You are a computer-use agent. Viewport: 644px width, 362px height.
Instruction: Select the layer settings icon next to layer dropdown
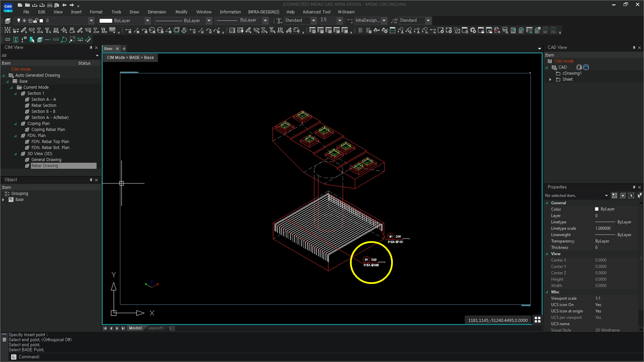pos(8,20)
